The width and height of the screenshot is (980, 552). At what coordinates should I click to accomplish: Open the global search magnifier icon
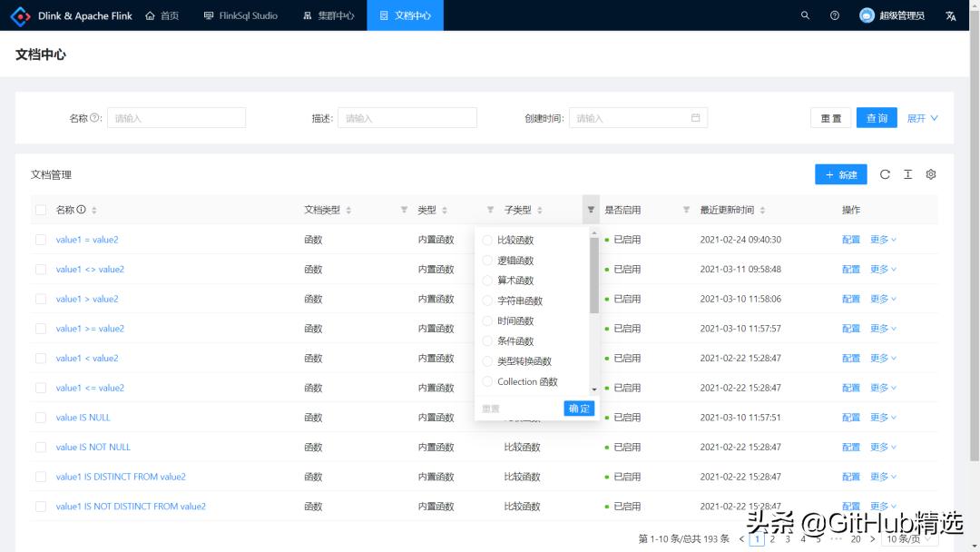804,15
